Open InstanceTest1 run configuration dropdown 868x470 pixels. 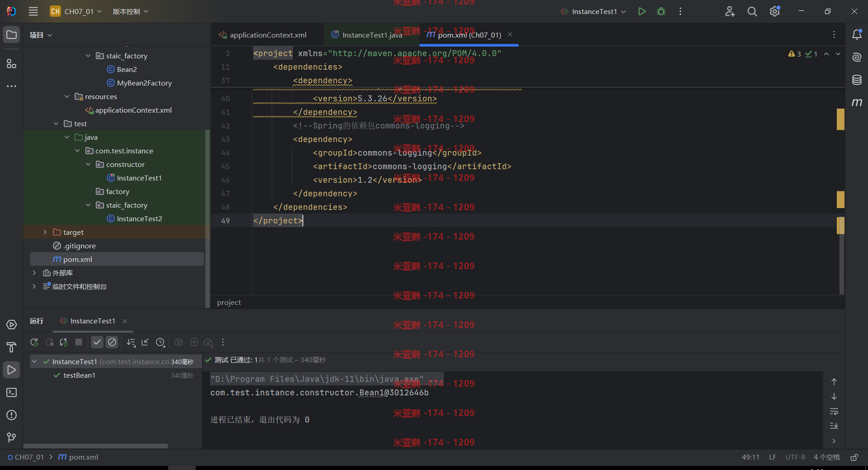593,11
